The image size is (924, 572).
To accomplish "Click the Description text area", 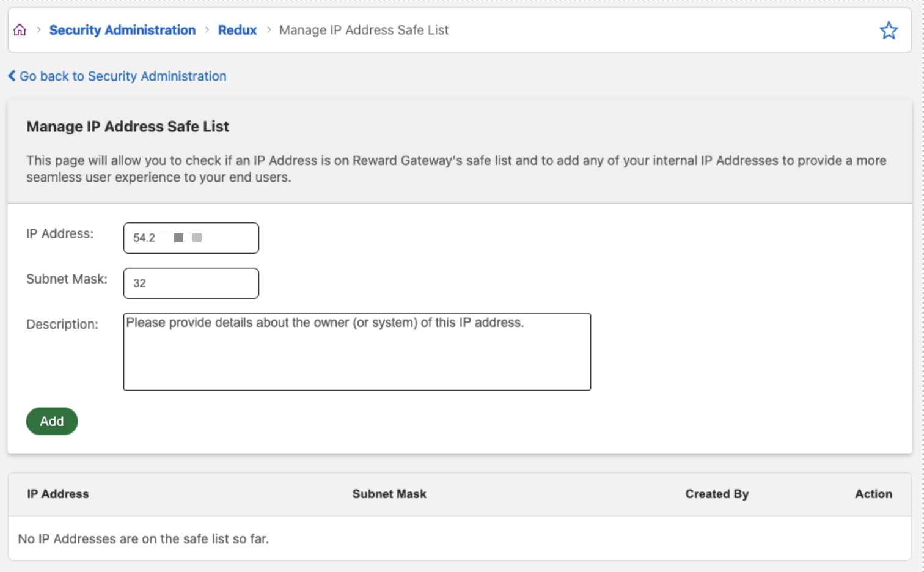I will coord(357,351).
